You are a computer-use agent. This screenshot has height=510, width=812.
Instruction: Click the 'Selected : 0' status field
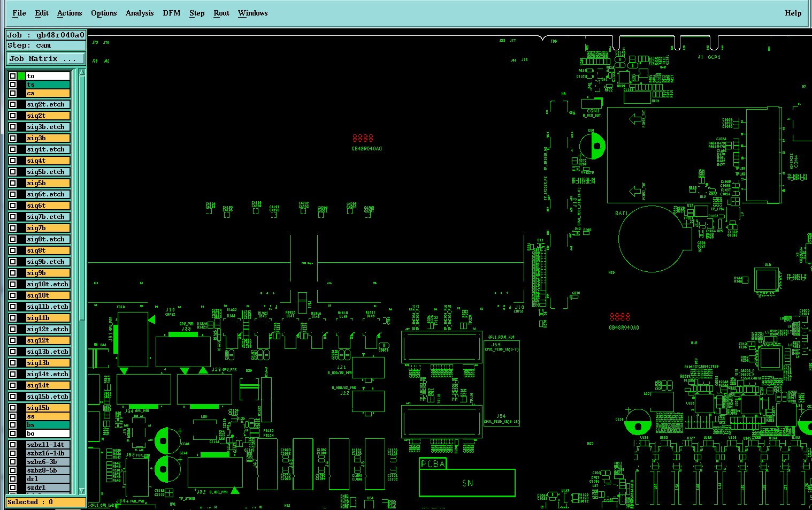click(x=46, y=502)
